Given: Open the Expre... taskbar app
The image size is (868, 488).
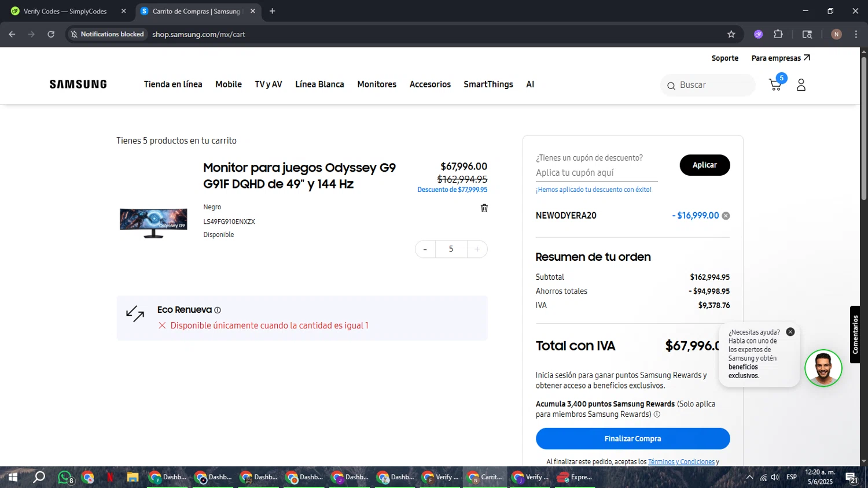Looking at the screenshot, I should [x=576, y=477].
